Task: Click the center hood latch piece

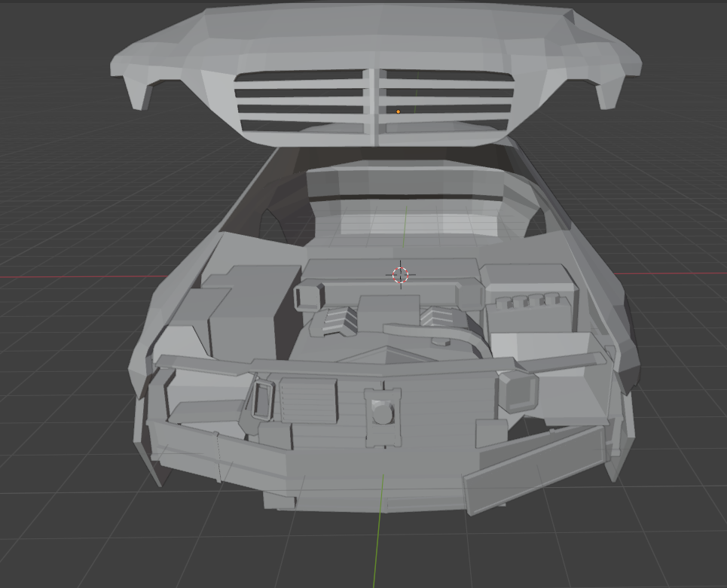Action: 383,414
